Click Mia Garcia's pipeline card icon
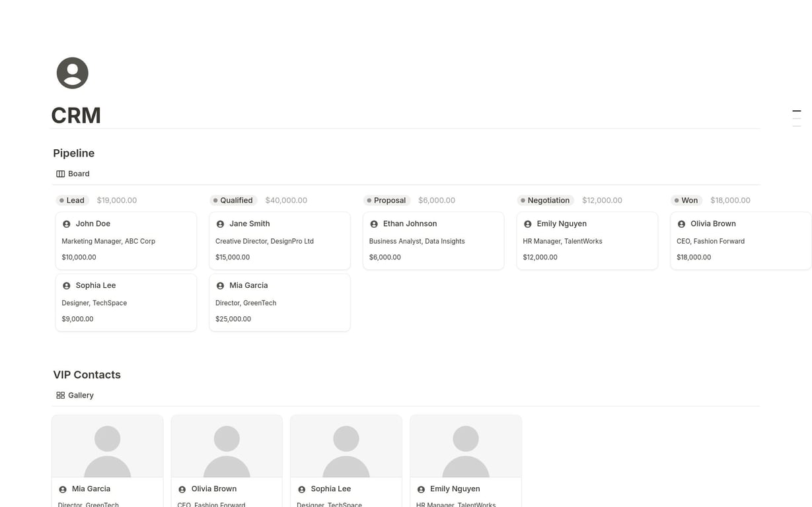The height and width of the screenshot is (507, 812). (x=220, y=286)
